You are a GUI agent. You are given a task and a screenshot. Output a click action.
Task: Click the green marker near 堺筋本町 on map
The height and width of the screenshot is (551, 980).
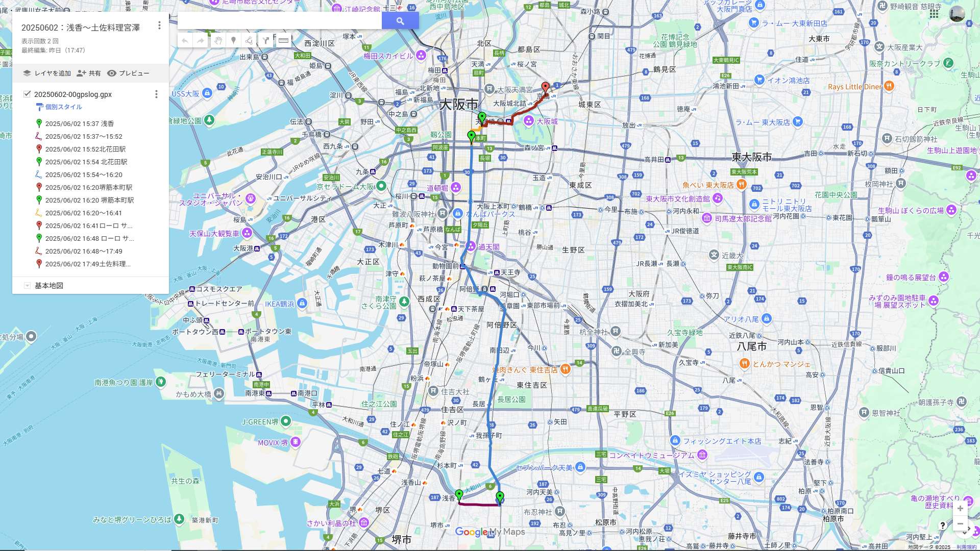point(471,137)
